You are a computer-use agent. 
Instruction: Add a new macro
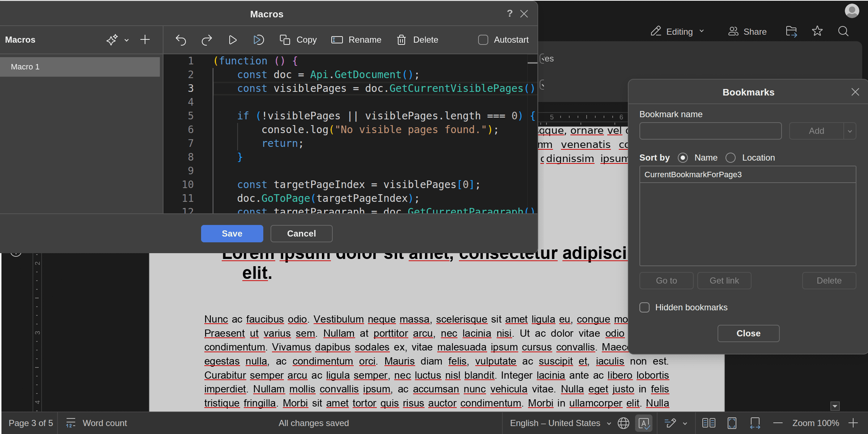point(145,40)
